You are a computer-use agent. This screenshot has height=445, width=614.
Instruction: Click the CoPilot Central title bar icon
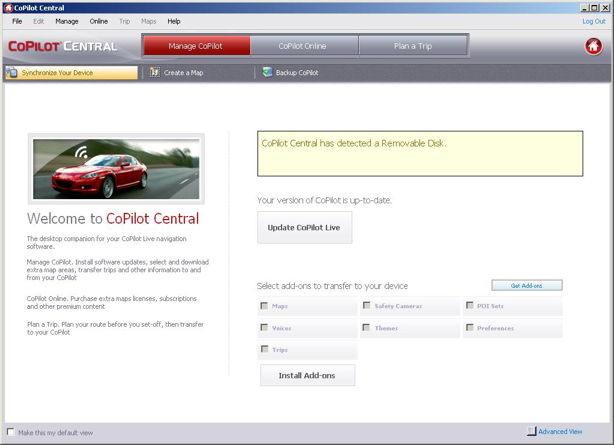point(8,7)
